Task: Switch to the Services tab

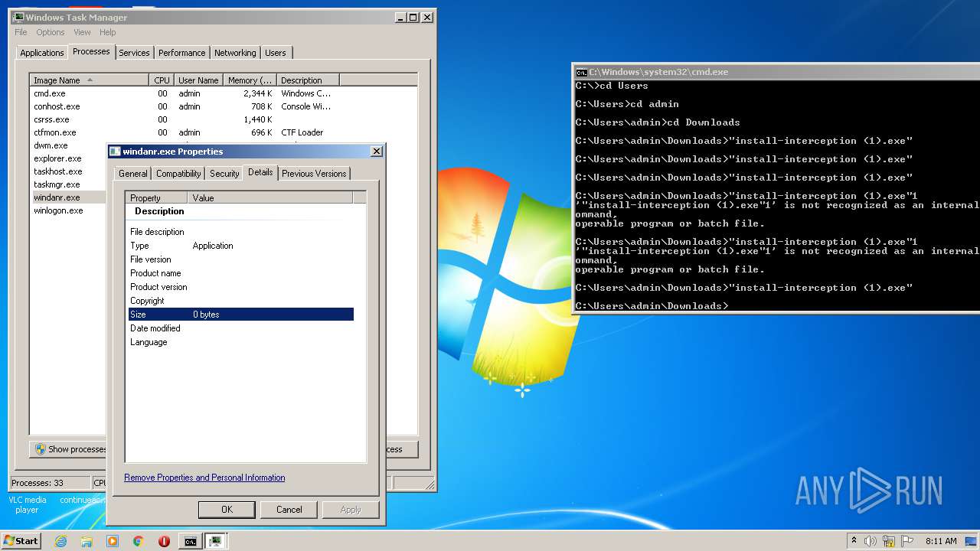Action: point(134,53)
